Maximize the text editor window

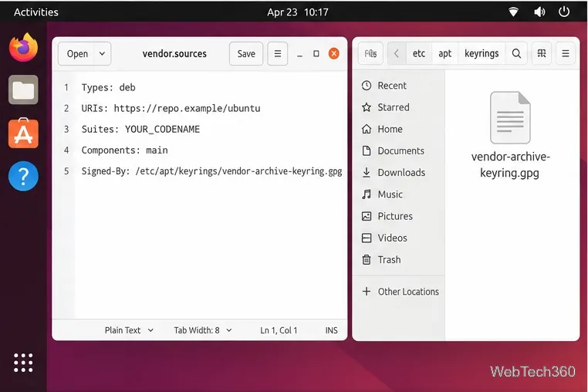tap(316, 54)
